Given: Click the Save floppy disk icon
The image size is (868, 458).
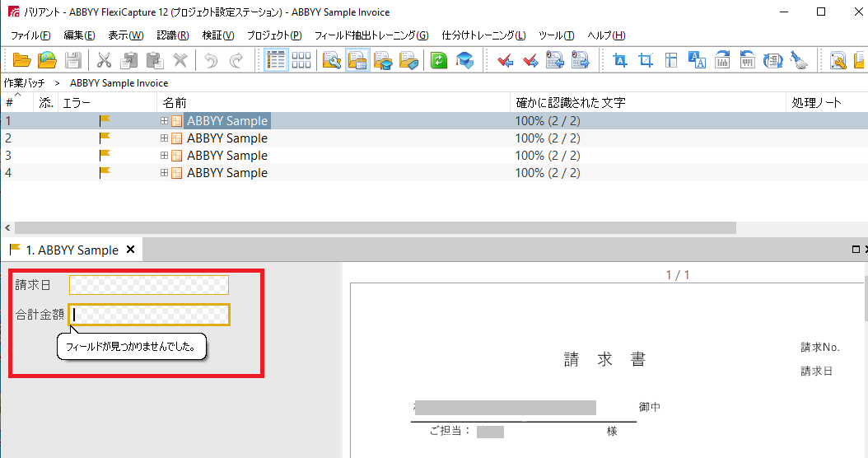Looking at the screenshot, I should pos(73,60).
